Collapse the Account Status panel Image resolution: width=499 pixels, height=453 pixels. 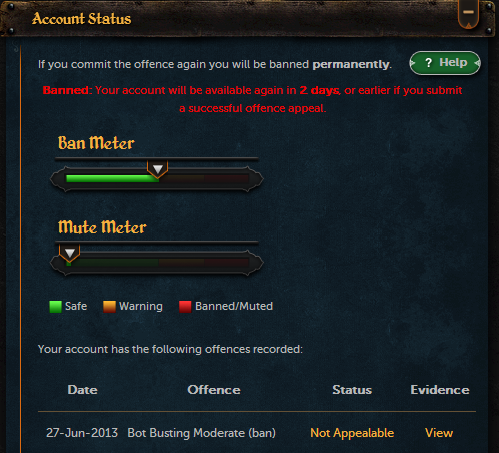(468, 13)
